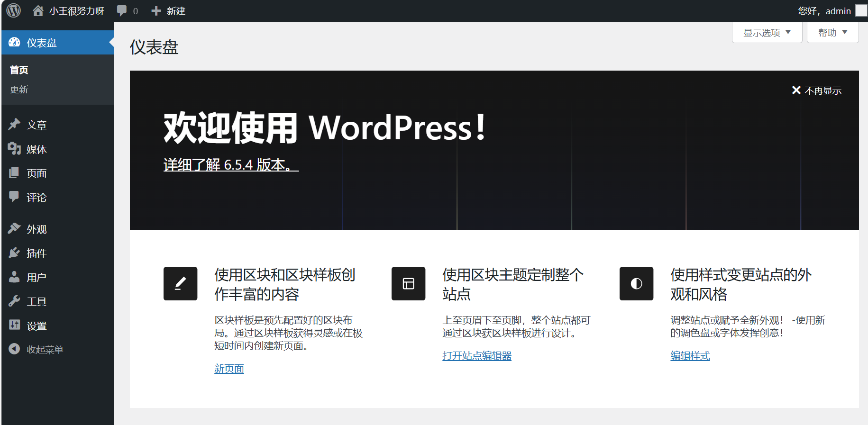Select 仪表盘 in the sidebar
Image resolution: width=868 pixels, height=425 pixels.
click(x=58, y=43)
